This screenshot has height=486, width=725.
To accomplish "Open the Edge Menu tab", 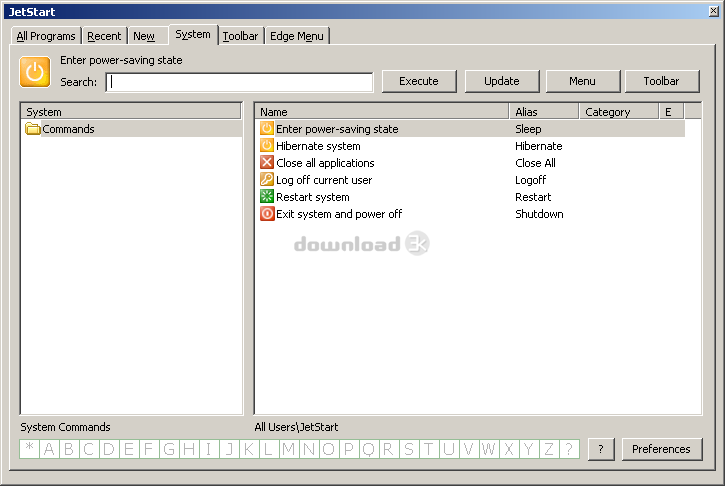I will click(x=297, y=36).
